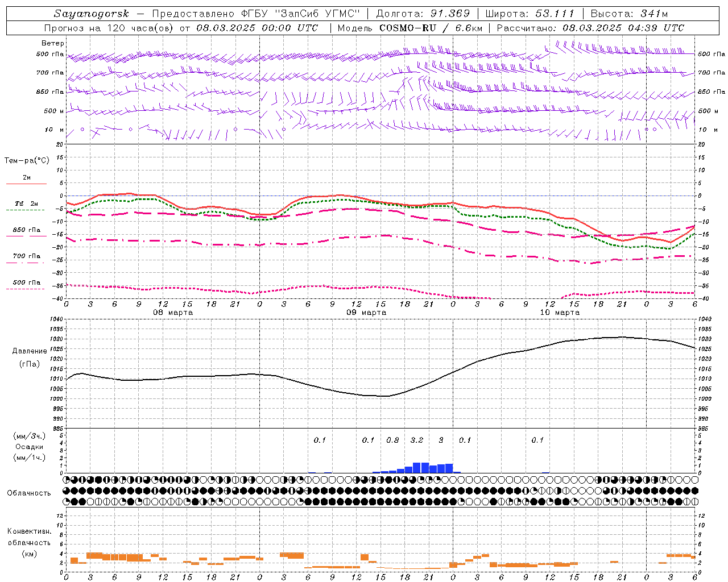The image size is (728, 582).
Task: Click the '08 марта' date label
Action: (x=173, y=313)
